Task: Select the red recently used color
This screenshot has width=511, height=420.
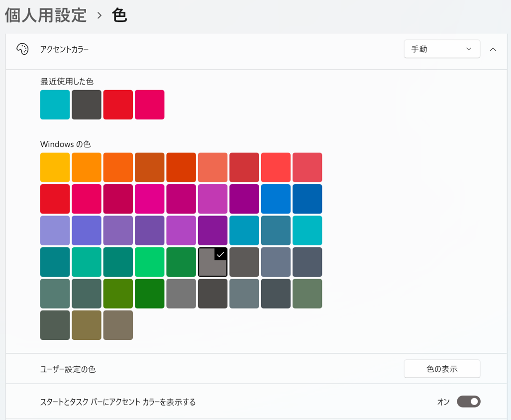Action: [118, 105]
